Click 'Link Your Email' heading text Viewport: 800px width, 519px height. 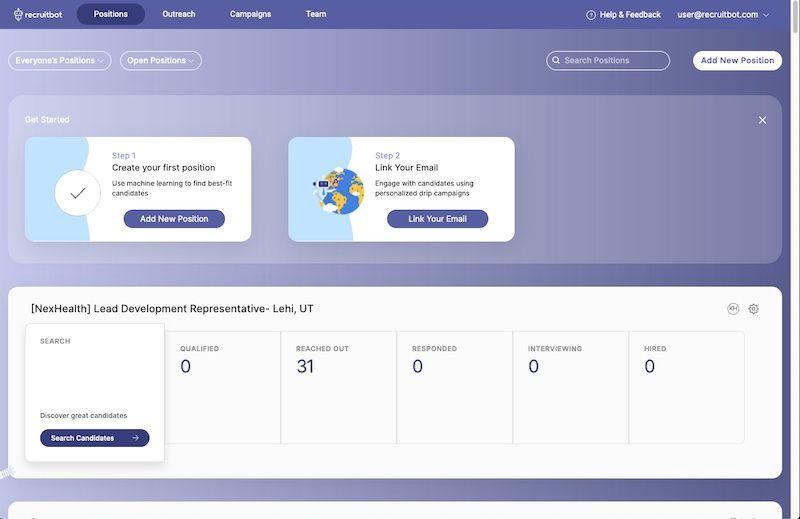(x=407, y=167)
